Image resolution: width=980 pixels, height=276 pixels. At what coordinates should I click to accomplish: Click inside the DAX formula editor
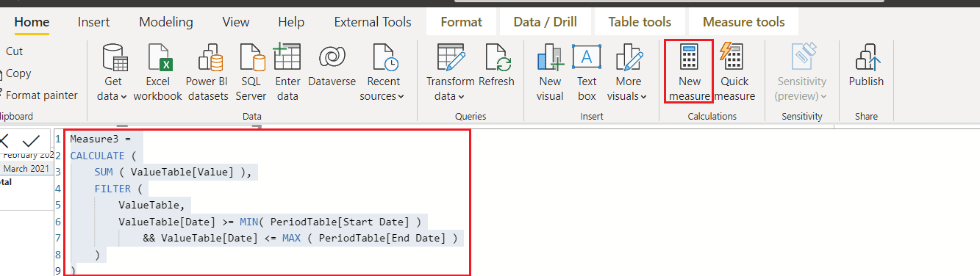pos(267,203)
